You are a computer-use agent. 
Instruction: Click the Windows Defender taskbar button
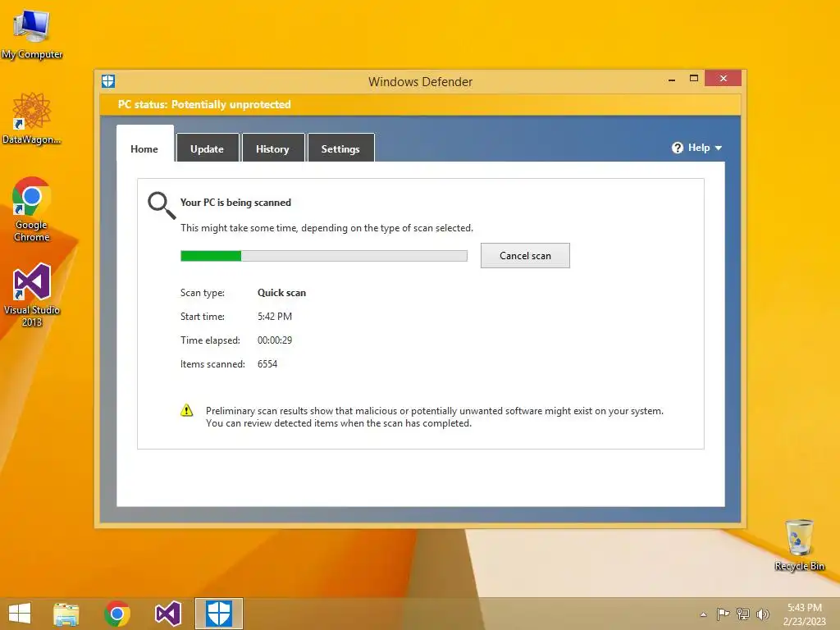(x=218, y=614)
